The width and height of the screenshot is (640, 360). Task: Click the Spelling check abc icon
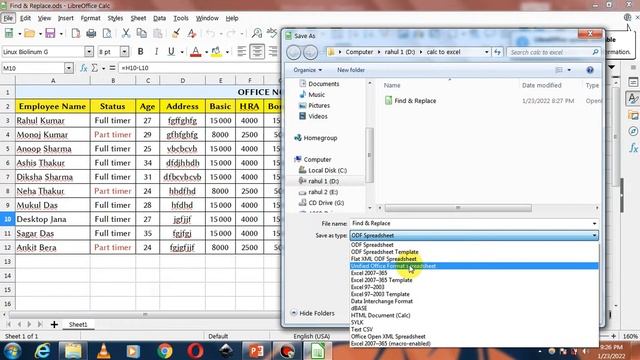tap(272, 32)
